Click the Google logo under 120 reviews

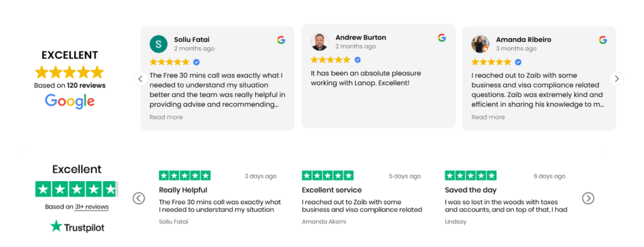[x=70, y=101]
